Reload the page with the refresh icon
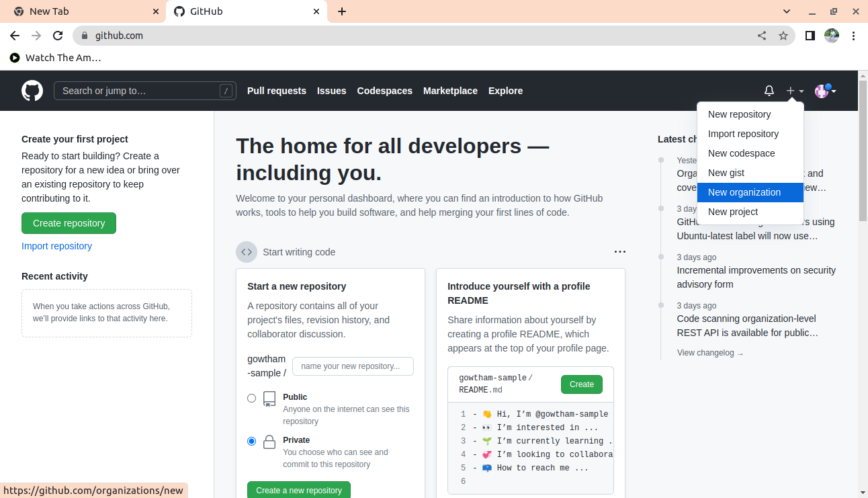 [x=58, y=36]
